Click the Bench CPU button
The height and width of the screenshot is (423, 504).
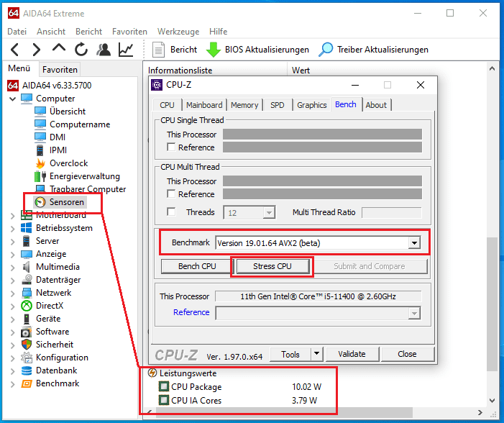point(197,266)
